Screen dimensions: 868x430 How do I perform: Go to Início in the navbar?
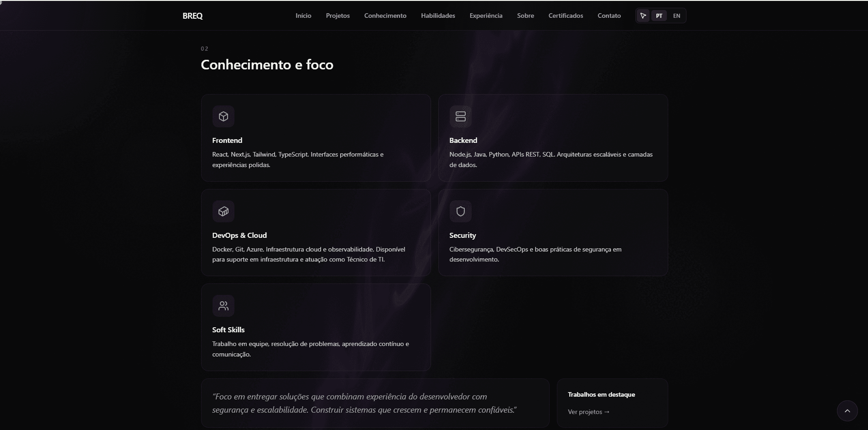click(x=303, y=16)
